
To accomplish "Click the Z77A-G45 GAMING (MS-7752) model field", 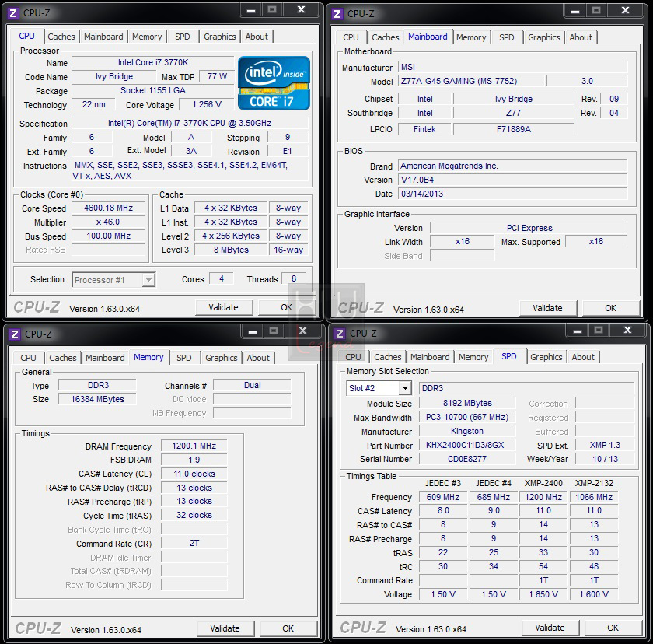I will (x=471, y=81).
